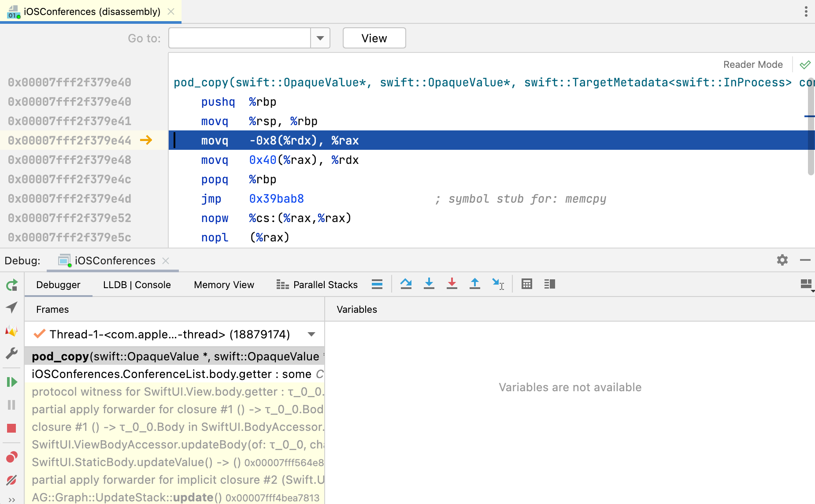
Task: Open the debug layout settings dropdown
Action: click(x=806, y=284)
